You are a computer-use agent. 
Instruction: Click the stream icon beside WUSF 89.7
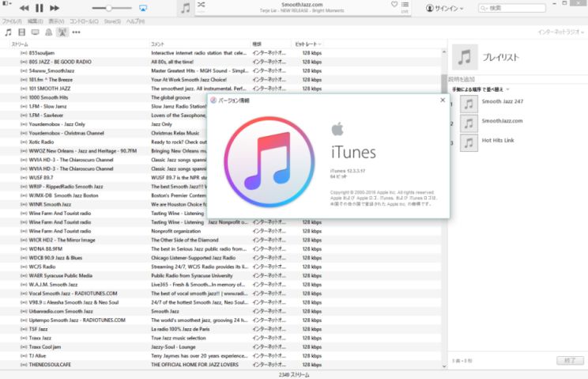coord(24,177)
